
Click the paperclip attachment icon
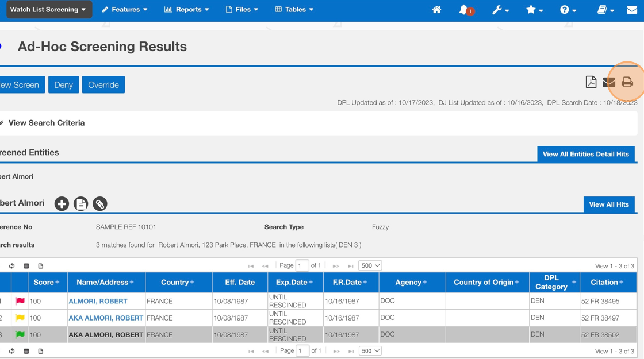click(100, 203)
